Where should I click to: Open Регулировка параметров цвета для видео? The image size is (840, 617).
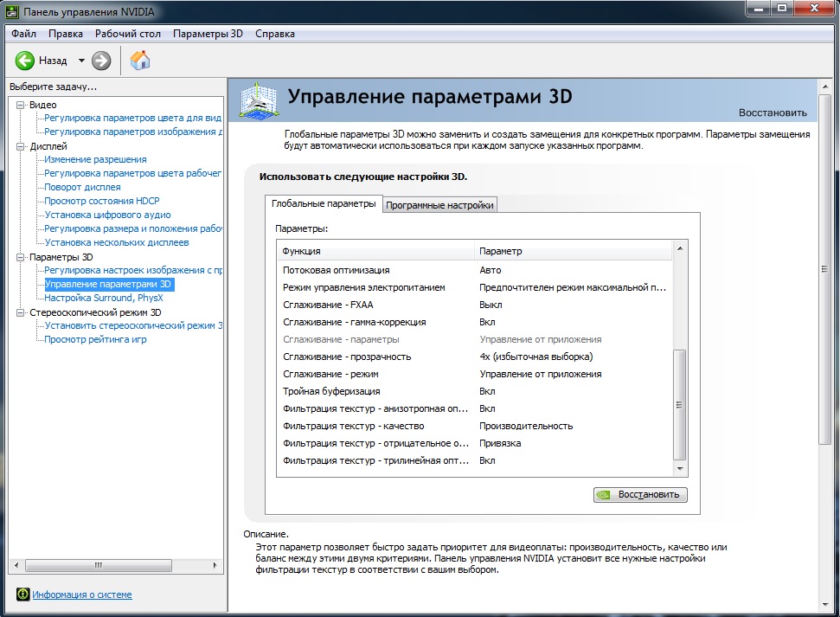[x=133, y=118]
